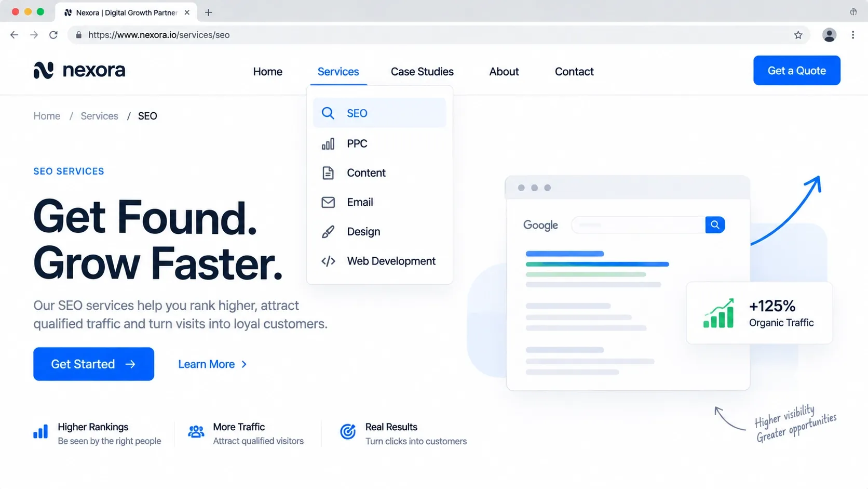Screen dimensions: 868x489
Task: Choose PPC in the Services dropdown
Action: click(x=379, y=143)
